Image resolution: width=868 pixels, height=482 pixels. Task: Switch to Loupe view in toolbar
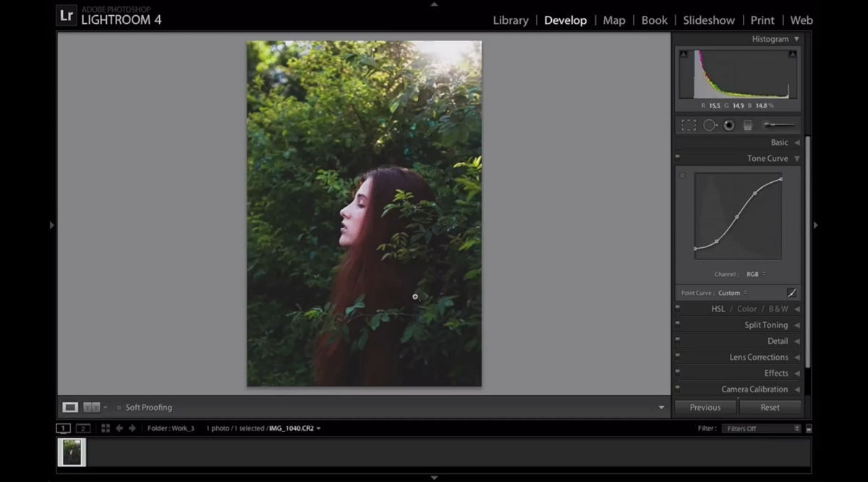coord(70,408)
